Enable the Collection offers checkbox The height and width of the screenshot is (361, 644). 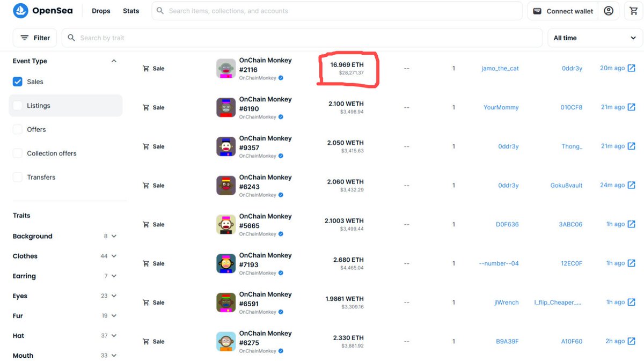[18, 153]
